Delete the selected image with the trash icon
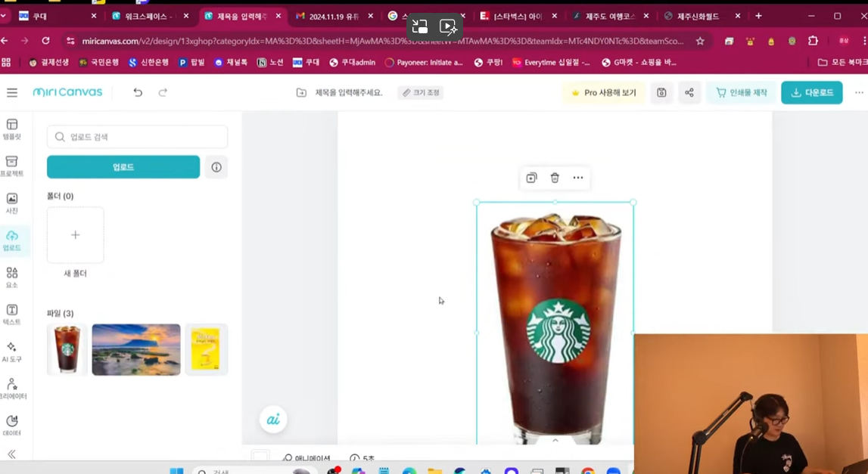The width and height of the screenshot is (868, 474). pyautogui.click(x=555, y=178)
